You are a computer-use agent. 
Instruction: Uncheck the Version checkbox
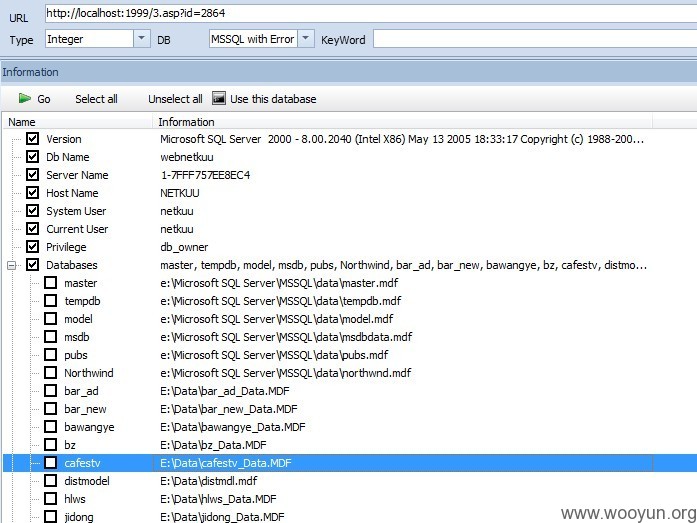pos(32,139)
